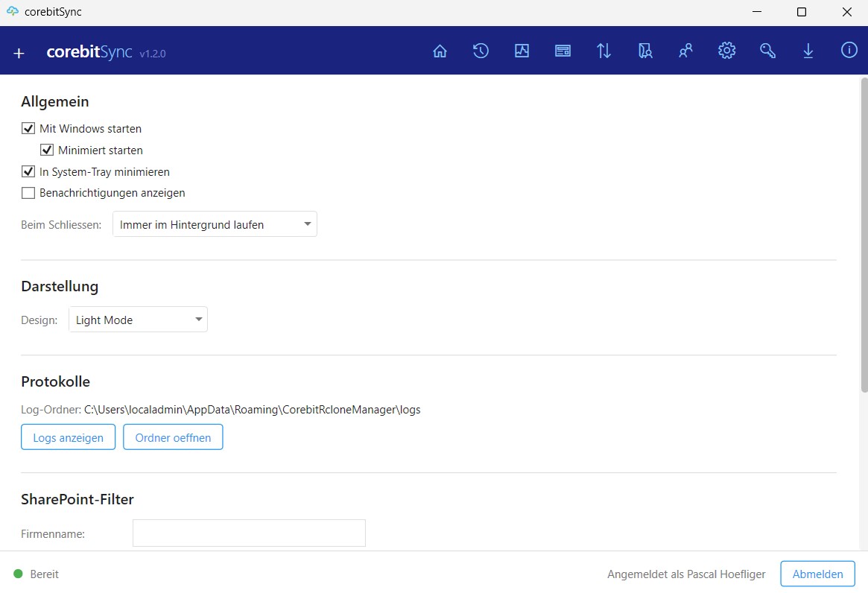
Task: Click the plus icon to add new
Action: (19, 53)
